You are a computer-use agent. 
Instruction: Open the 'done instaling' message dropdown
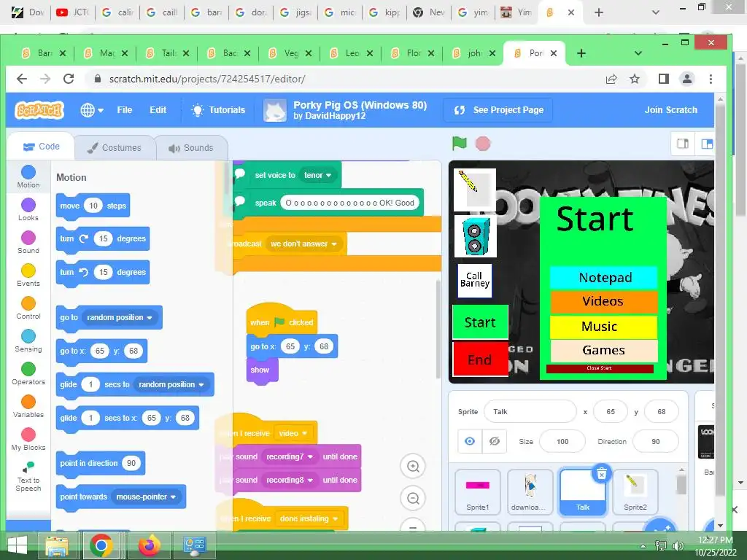point(309,518)
